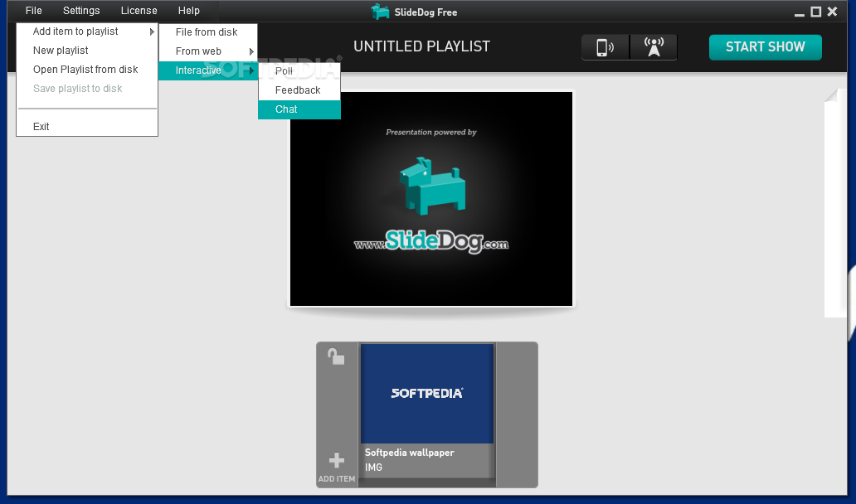Open the License menu

[x=139, y=11]
